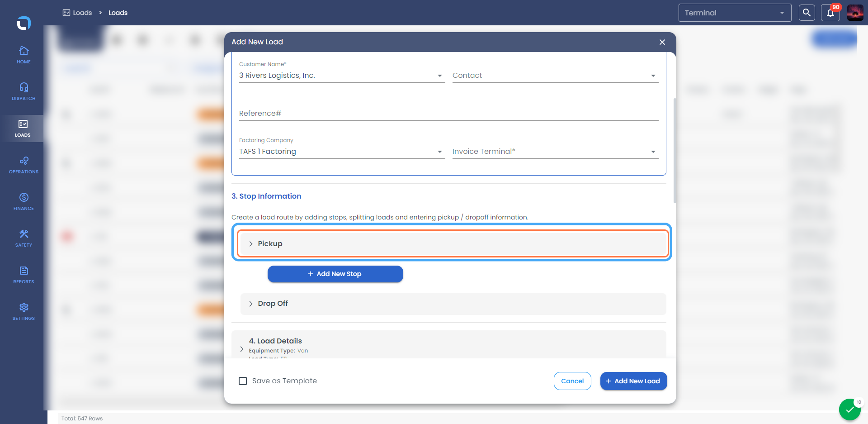Click the Cancel button
868x424 pixels.
point(572,381)
